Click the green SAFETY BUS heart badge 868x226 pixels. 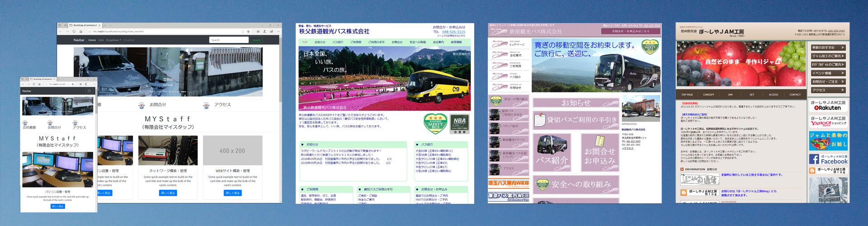click(x=435, y=124)
